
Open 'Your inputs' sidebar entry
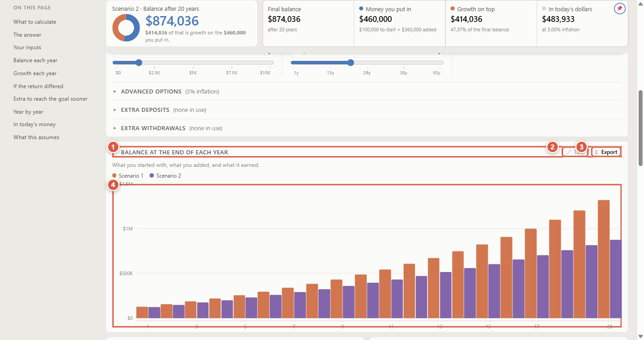click(27, 47)
